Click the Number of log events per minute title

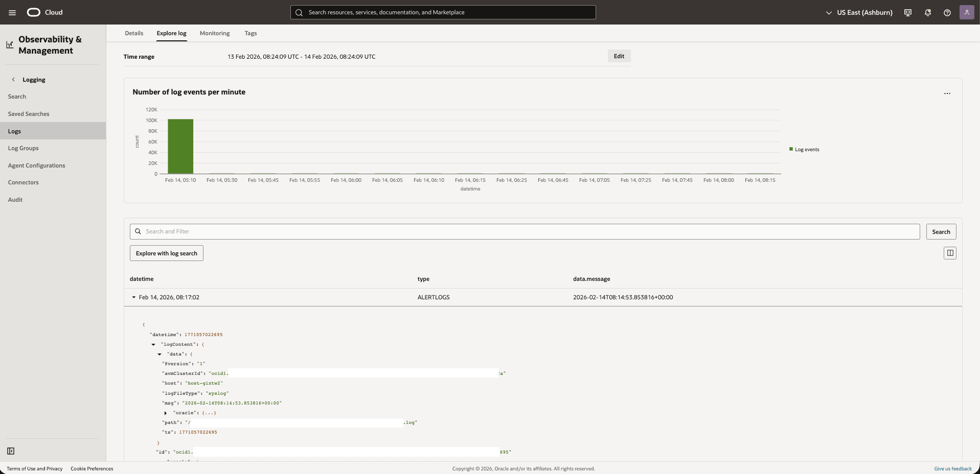click(x=189, y=92)
